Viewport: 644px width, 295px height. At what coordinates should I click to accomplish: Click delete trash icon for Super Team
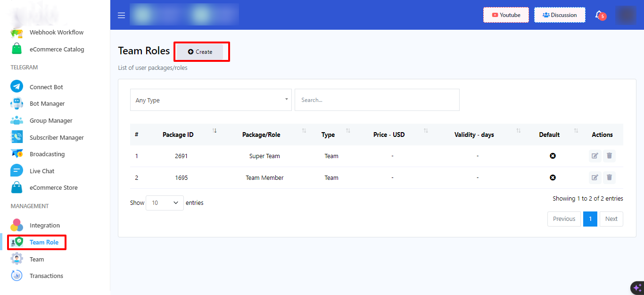click(609, 156)
